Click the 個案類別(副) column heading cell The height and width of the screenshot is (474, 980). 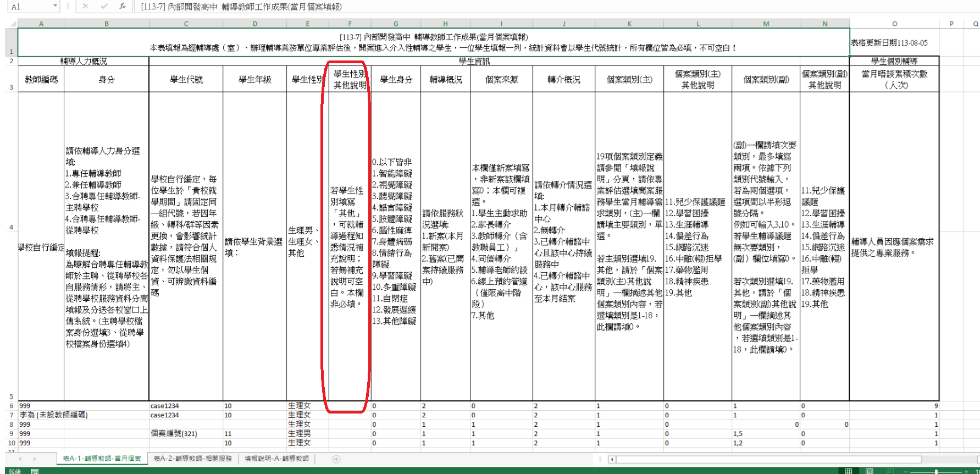[766, 79]
